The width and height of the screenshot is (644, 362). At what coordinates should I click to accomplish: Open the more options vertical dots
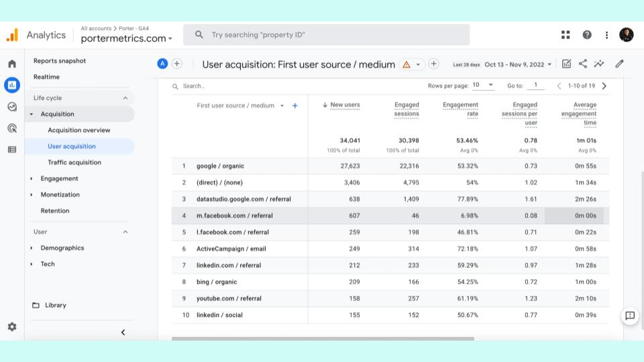point(606,35)
